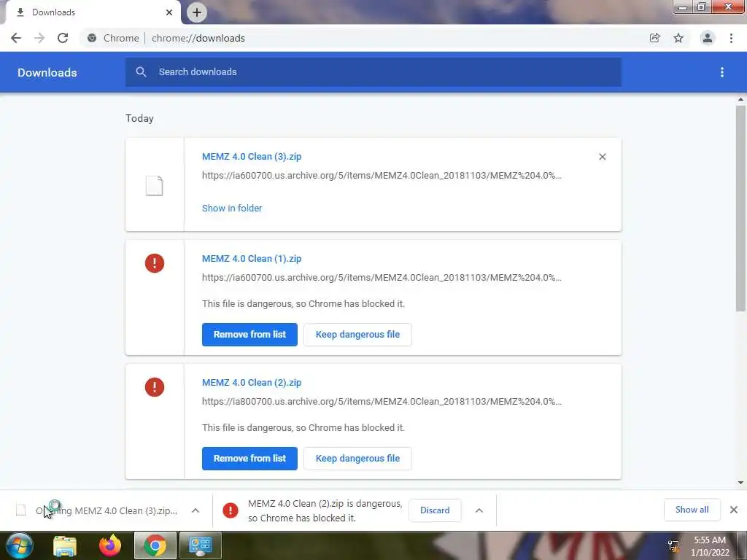Click the share page icon

click(654, 38)
